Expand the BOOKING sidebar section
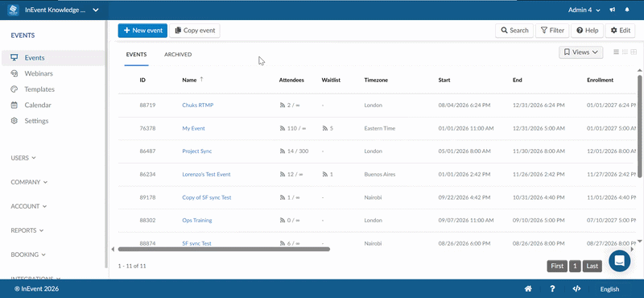The height and width of the screenshot is (298, 644). pyautogui.click(x=27, y=255)
